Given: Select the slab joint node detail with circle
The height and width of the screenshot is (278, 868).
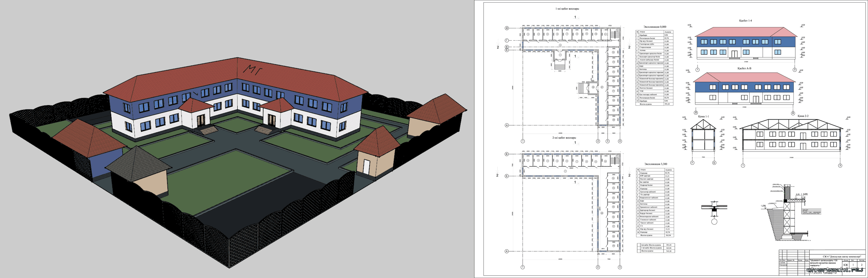Looking at the screenshot, I should pos(714,214).
